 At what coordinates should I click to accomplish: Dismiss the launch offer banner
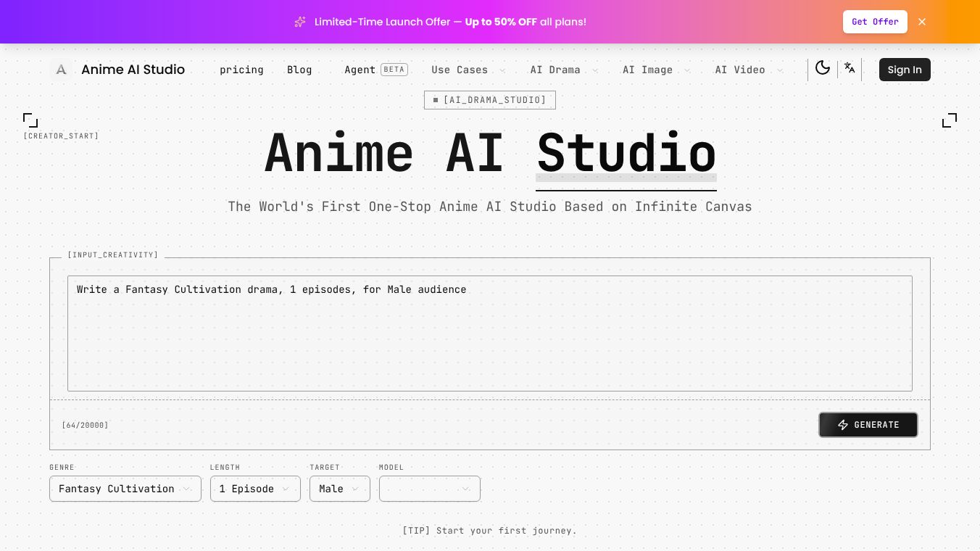922,22
